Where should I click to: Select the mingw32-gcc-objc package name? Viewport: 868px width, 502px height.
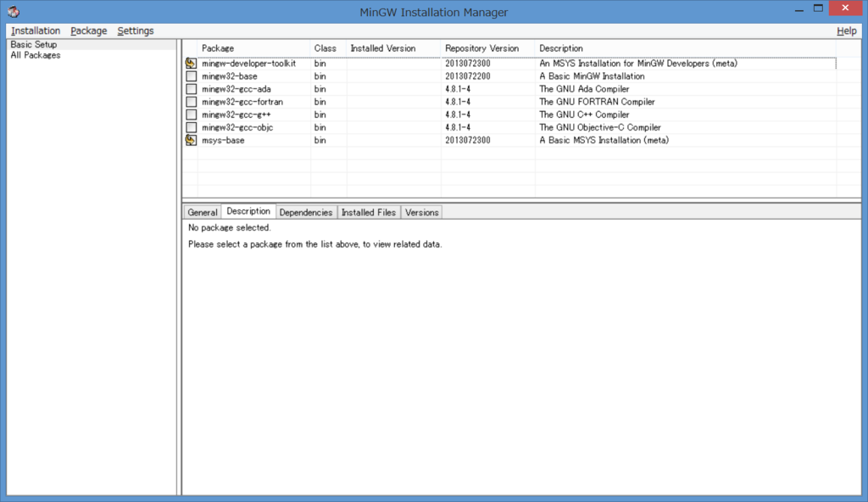237,127
